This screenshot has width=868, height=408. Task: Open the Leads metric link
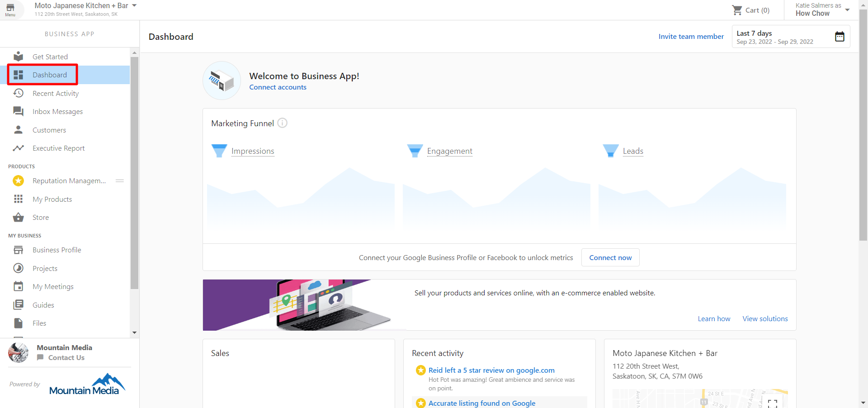tap(633, 151)
